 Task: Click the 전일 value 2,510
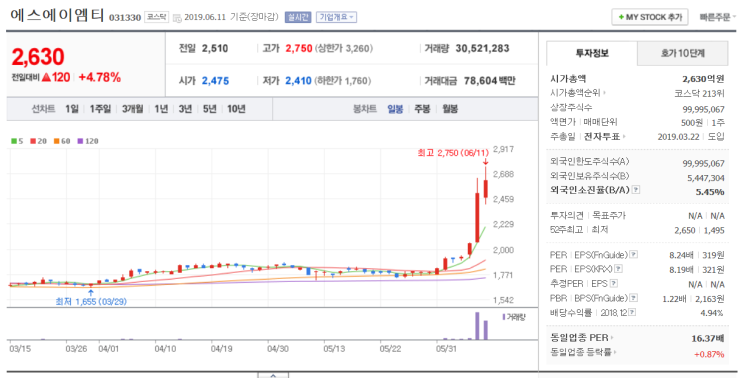coord(215,48)
